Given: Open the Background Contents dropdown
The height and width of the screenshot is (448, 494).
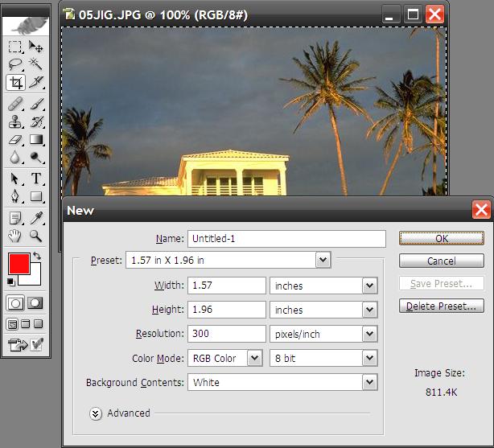Looking at the screenshot, I should click(369, 382).
